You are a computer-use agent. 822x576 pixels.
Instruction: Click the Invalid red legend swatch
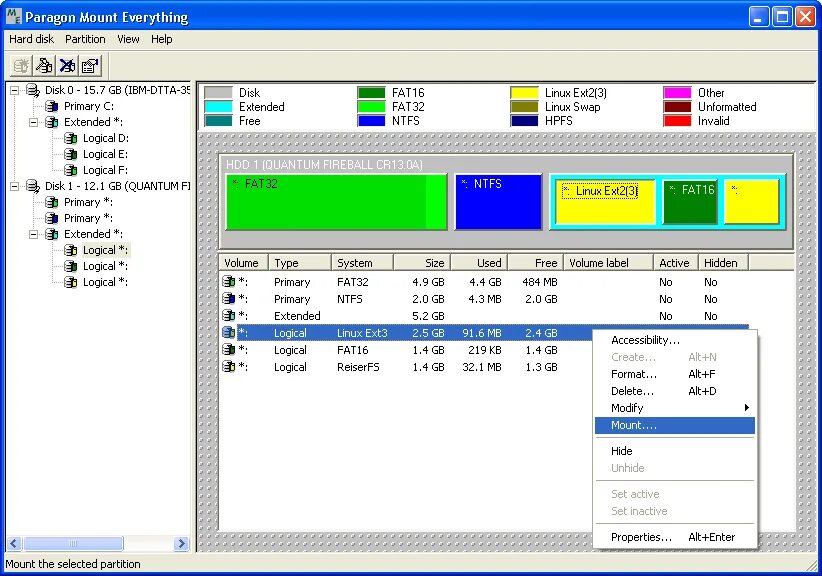tap(677, 121)
